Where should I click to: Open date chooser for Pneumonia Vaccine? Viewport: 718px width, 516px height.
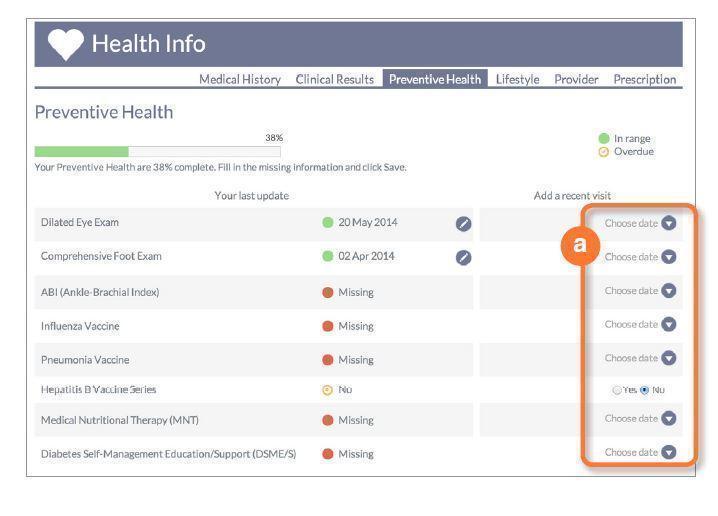pyautogui.click(x=668, y=358)
